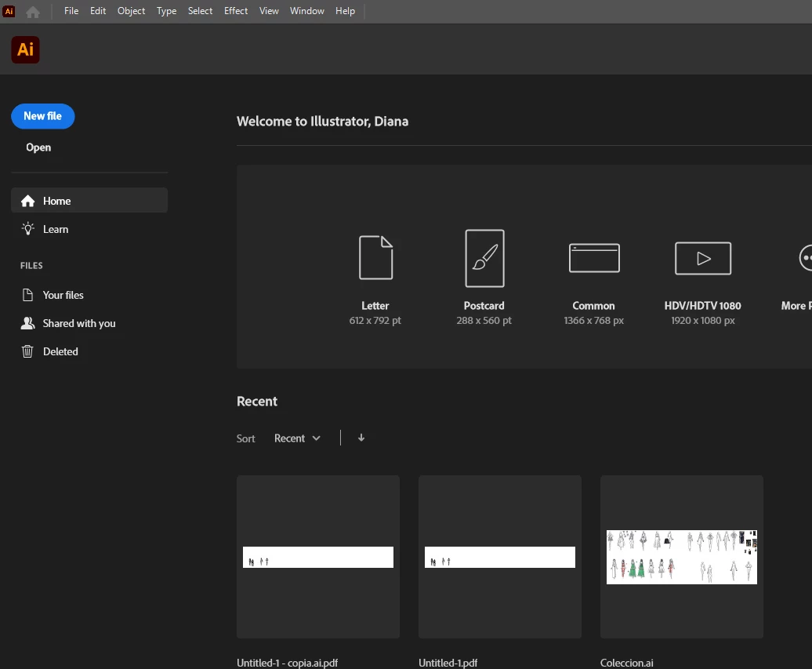Click the Shared with you people icon

tap(27, 323)
